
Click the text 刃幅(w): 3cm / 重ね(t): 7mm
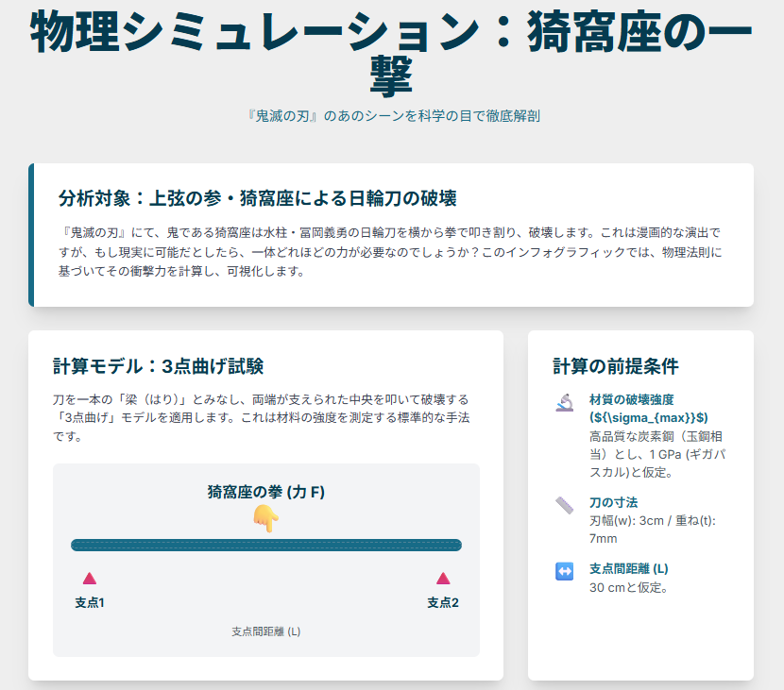click(x=653, y=530)
